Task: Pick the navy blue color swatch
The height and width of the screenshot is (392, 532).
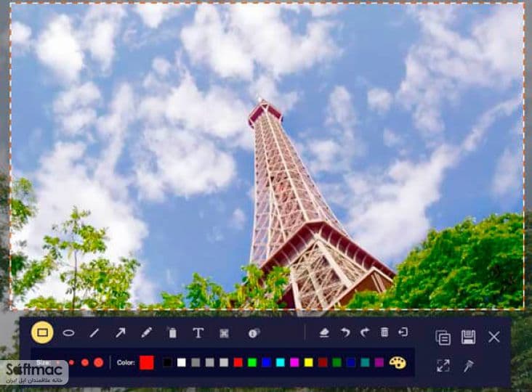Action: pyautogui.click(x=351, y=363)
